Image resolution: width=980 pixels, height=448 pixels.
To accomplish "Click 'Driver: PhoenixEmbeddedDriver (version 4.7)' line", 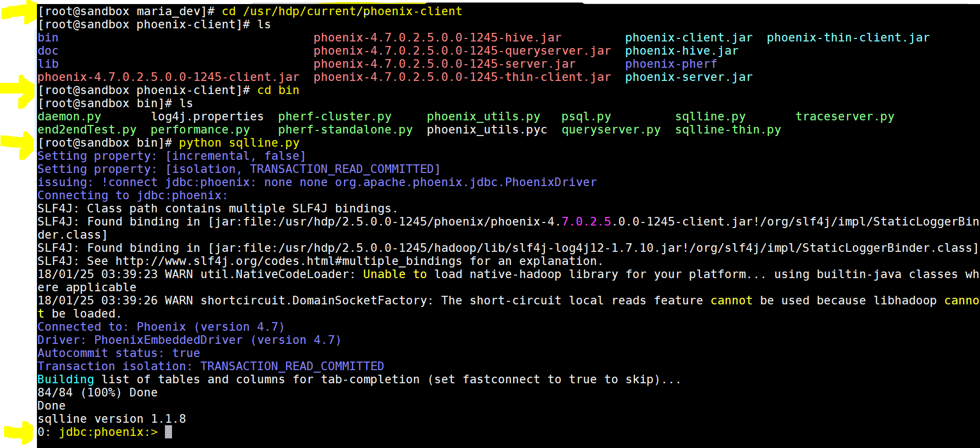I will [190, 340].
